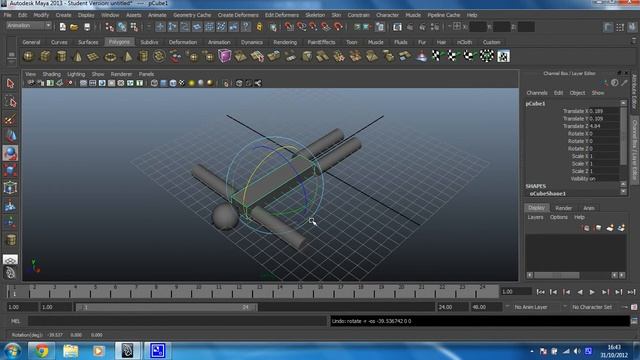Open the Channels menu in Channel Box

coord(537,93)
